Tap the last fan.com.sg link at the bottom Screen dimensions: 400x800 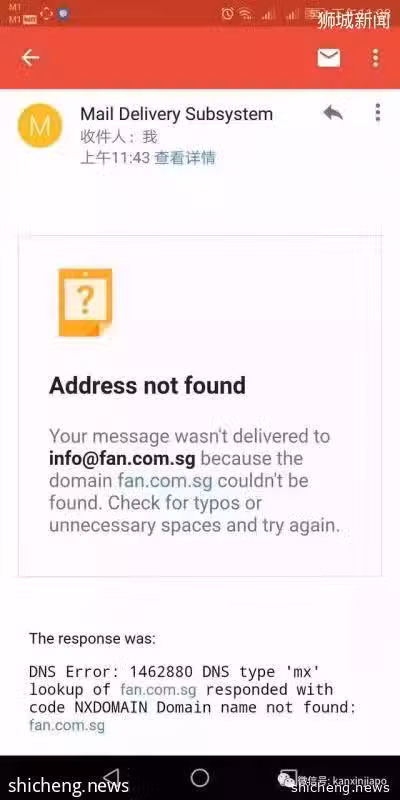(x=67, y=725)
